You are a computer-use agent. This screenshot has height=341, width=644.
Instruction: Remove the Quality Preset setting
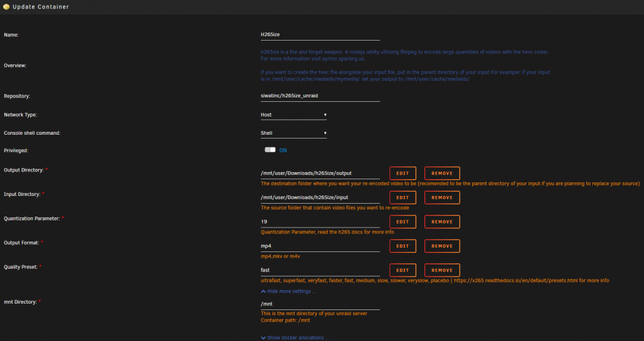(442, 270)
